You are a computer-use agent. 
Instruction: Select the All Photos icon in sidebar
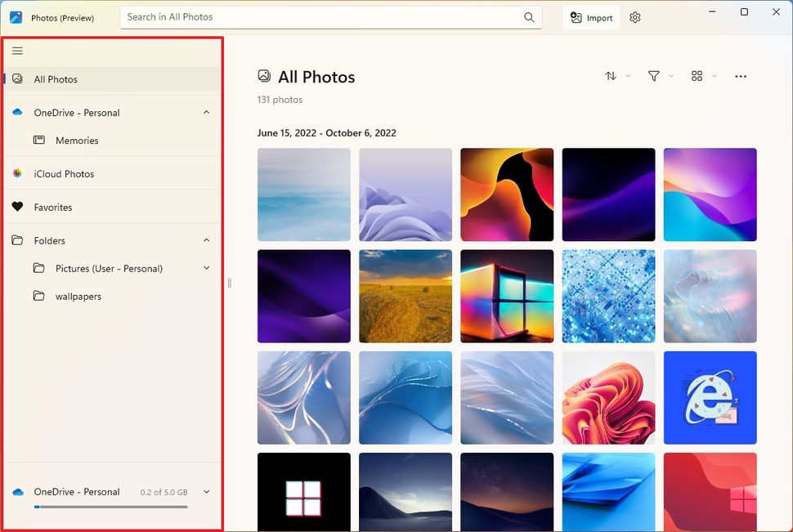16,78
